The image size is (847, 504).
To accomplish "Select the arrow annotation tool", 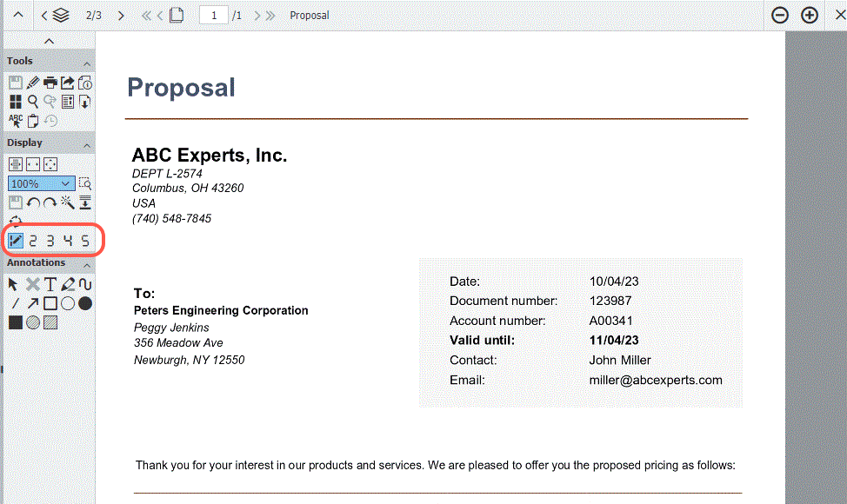I will pos(33,303).
